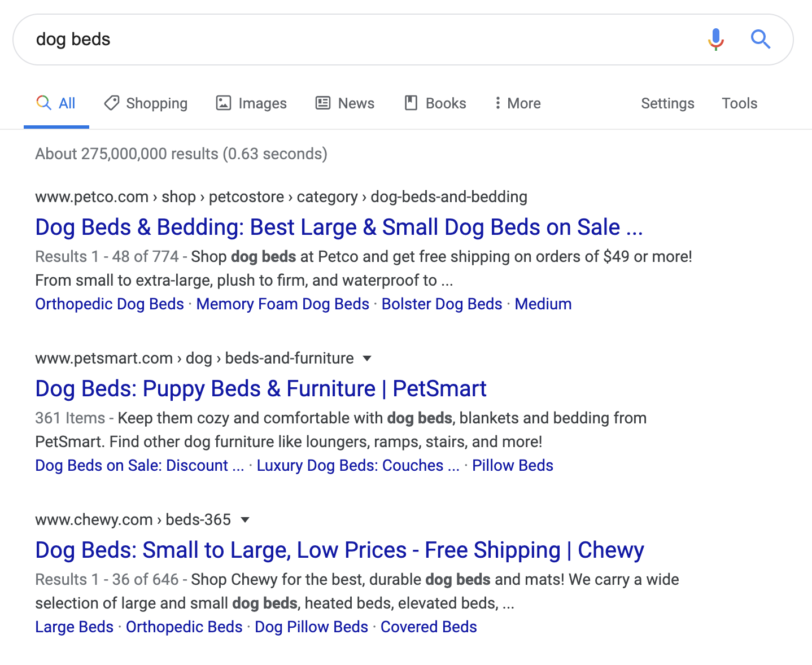Viewport: 812px width, 665px height.
Task: Click the Images picture icon
Action: point(224,103)
